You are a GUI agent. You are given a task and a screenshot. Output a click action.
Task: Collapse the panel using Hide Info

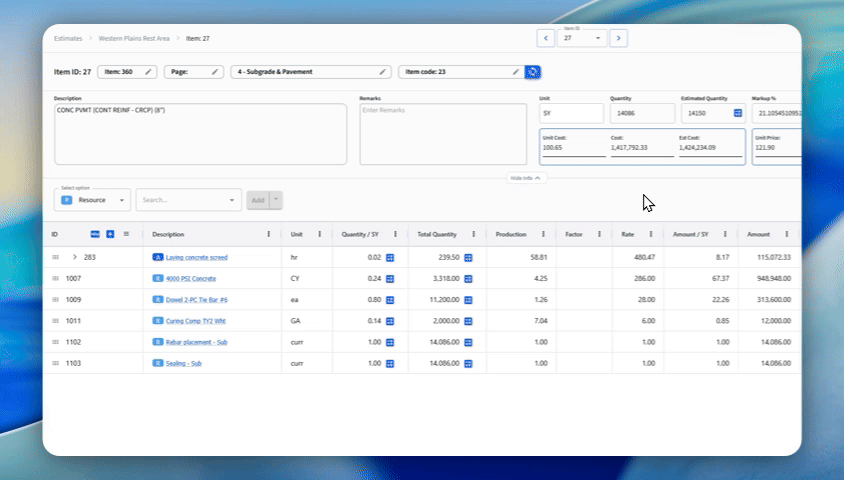[x=527, y=177]
